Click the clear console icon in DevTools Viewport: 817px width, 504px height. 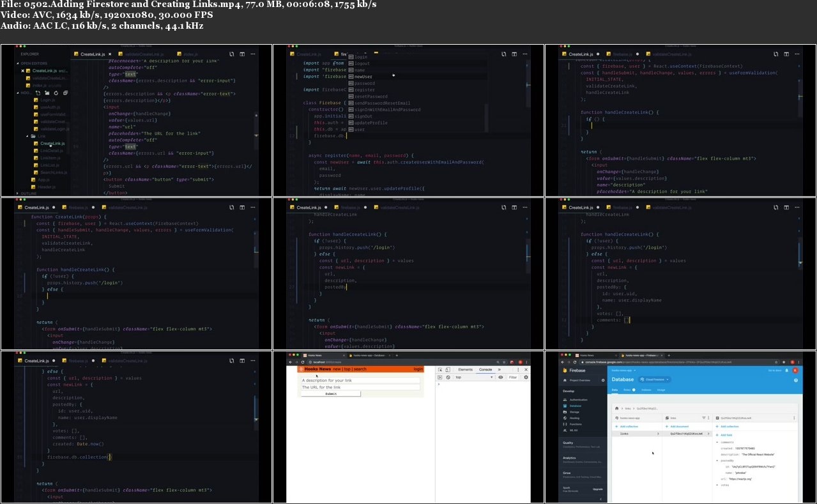click(x=448, y=378)
